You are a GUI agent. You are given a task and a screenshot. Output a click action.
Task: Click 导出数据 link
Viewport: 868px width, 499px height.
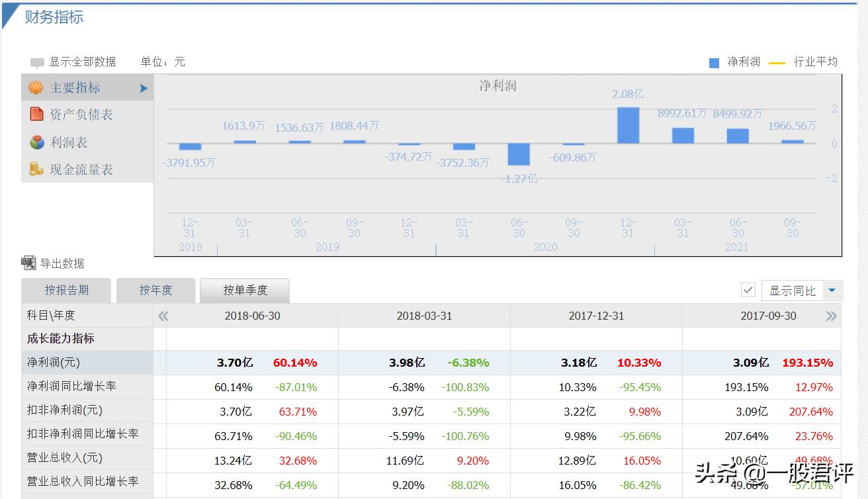click(62, 263)
